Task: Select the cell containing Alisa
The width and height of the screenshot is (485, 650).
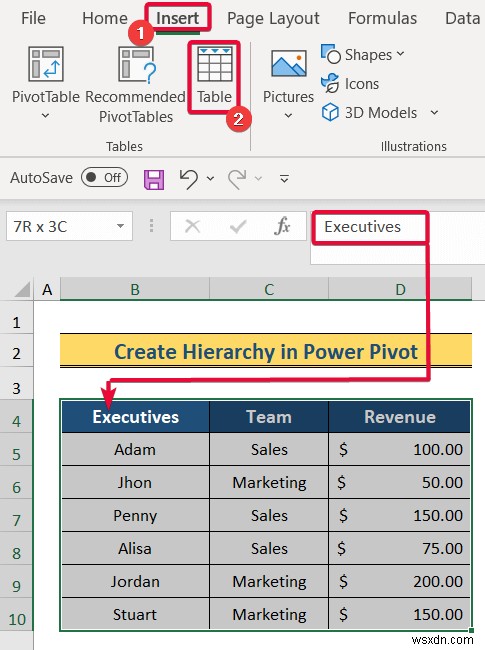Action: click(x=136, y=548)
